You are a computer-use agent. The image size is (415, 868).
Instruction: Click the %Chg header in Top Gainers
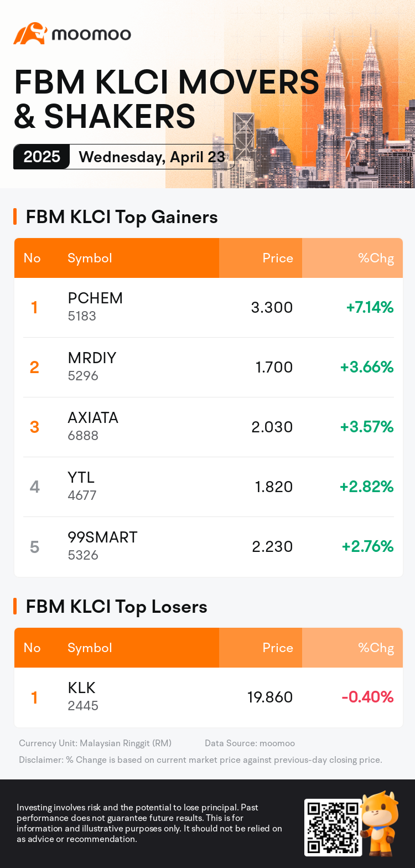coord(376,258)
